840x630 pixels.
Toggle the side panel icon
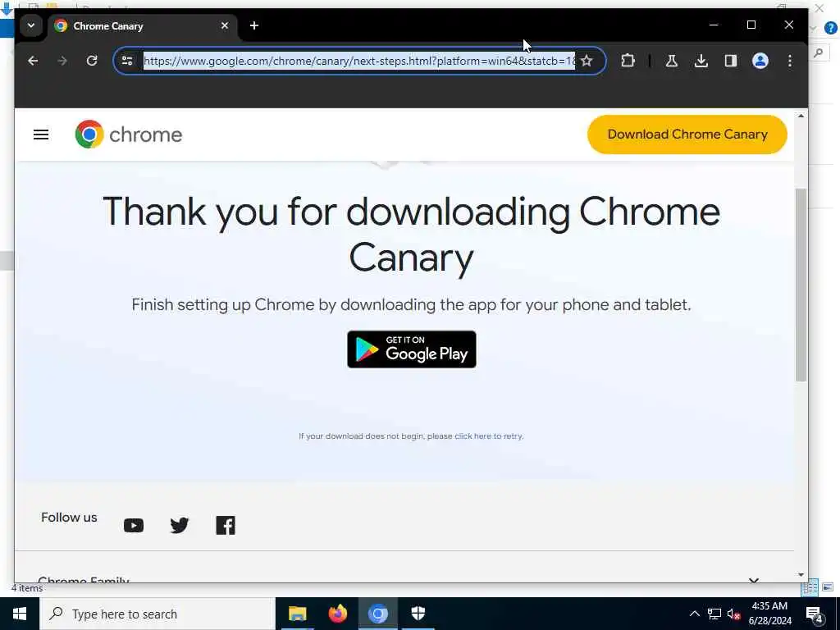coord(731,61)
